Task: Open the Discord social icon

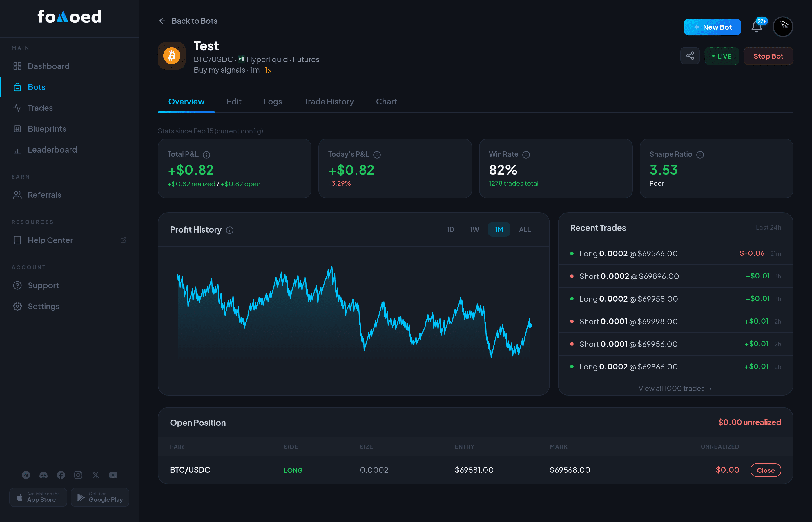Action: click(43, 475)
